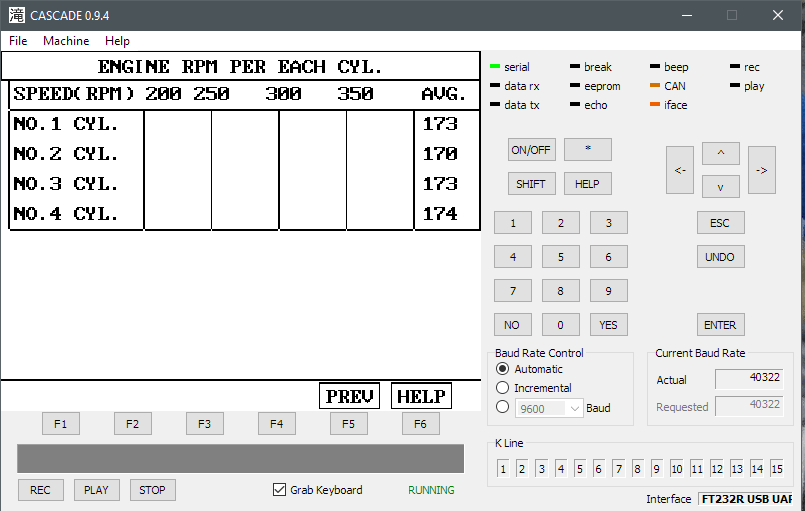Screen dimensions: 805x511
Task: Click the asterisk keypad button
Action: pos(587,150)
